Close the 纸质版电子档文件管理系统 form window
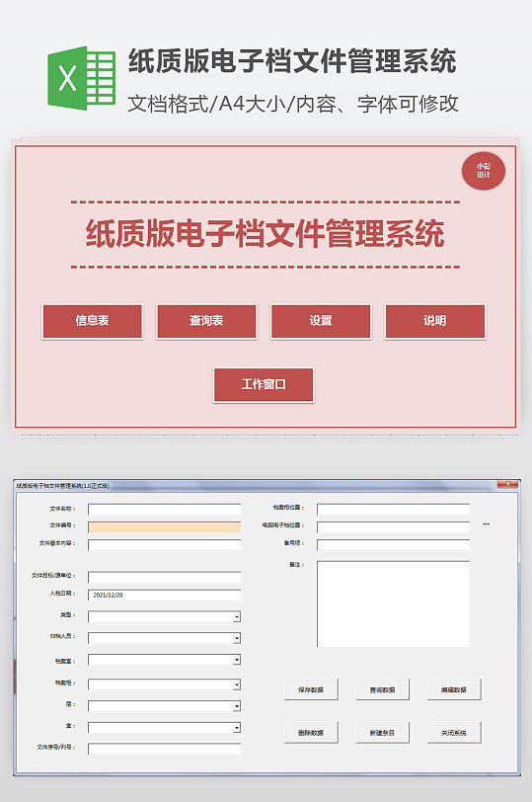This screenshot has width=532, height=802. click(507, 484)
